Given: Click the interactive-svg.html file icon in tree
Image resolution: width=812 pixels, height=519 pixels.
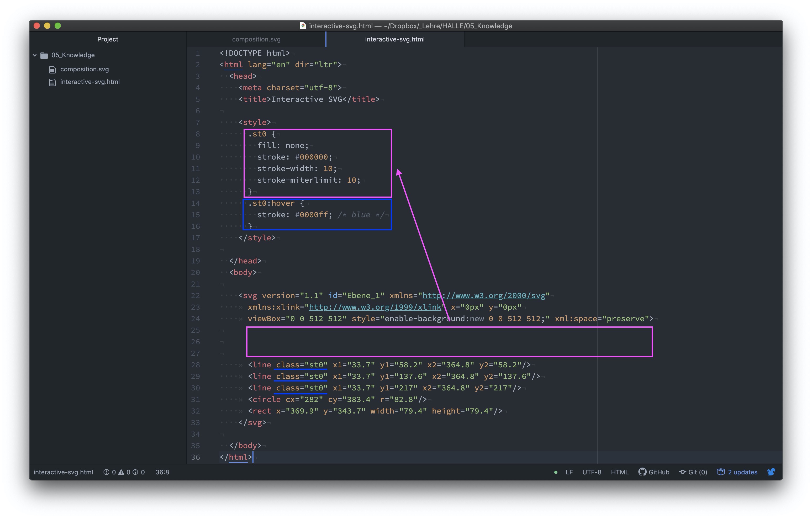Looking at the screenshot, I should coord(52,82).
